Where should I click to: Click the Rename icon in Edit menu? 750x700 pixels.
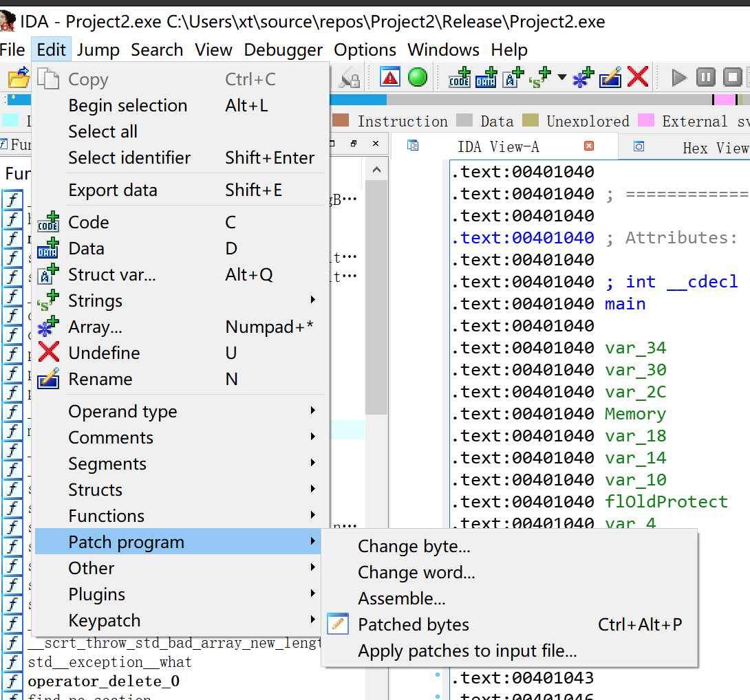coord(48,379)
